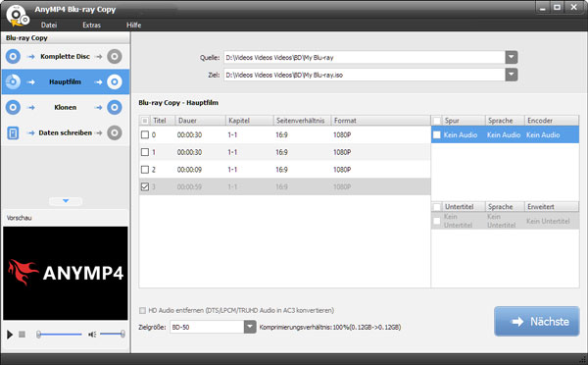Stop the preview playback
Screen dimensions: 588x365
pyautogui.click(x=23, y=334)
